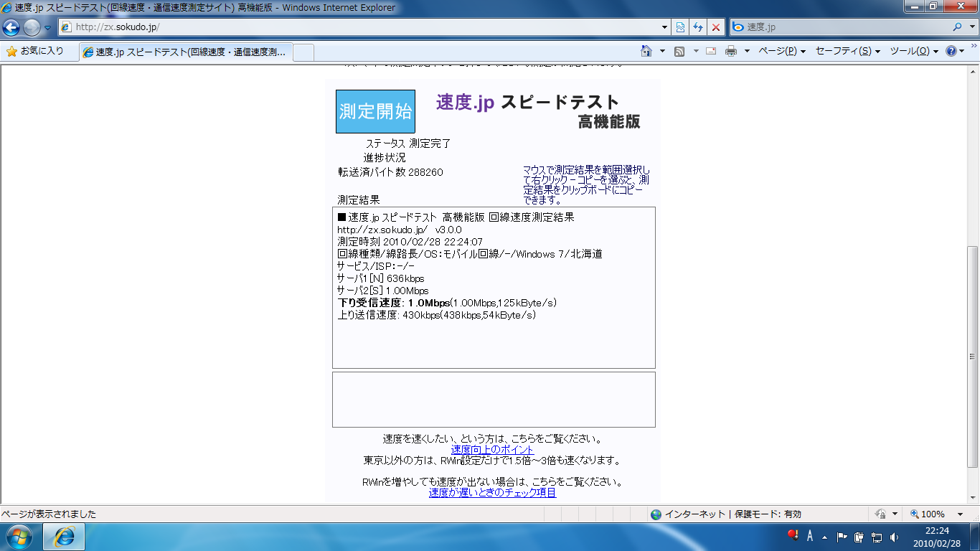Open the Help question mark menu
The width and height of the screenshot is (980, 551).
coord(955,51)
